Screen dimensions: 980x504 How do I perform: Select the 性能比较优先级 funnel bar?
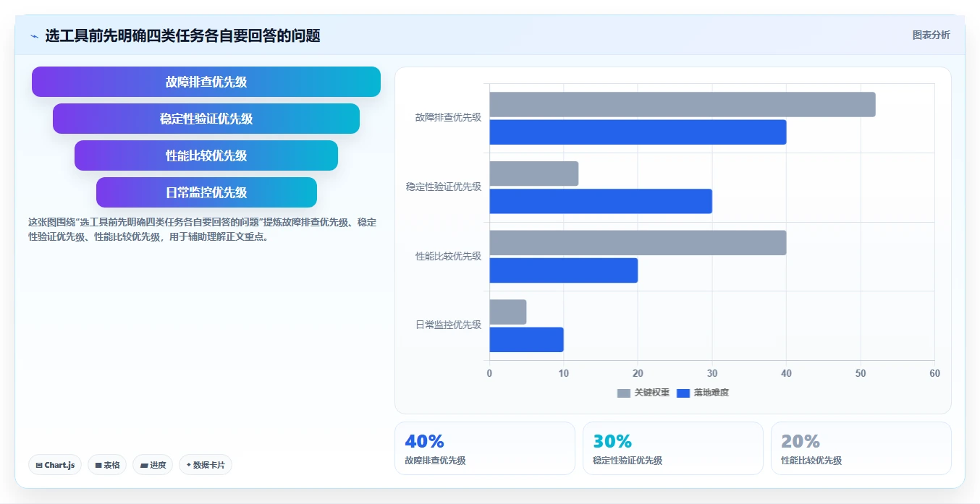pyautogui.click(x=206, y=155)
